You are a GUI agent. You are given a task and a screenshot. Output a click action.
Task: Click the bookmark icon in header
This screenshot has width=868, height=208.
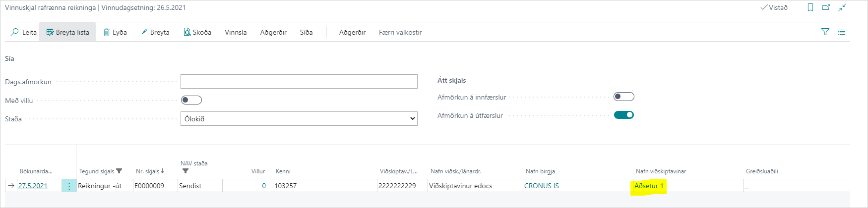[x=810, y=7]
